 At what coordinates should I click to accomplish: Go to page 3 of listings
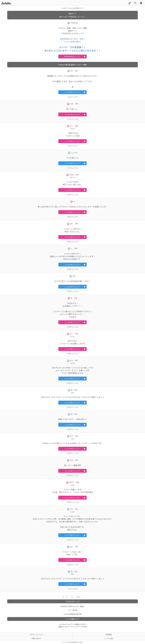point(72,597)
